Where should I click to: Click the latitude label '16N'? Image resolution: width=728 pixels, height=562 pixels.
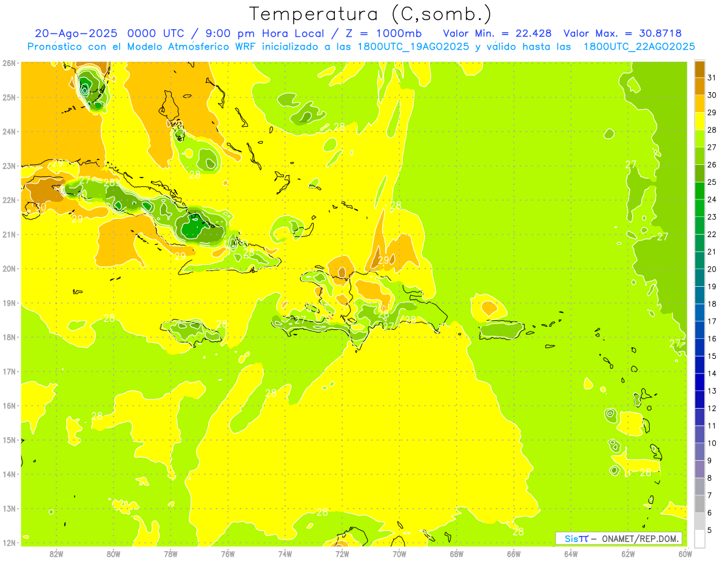click(x=9, y=406)
